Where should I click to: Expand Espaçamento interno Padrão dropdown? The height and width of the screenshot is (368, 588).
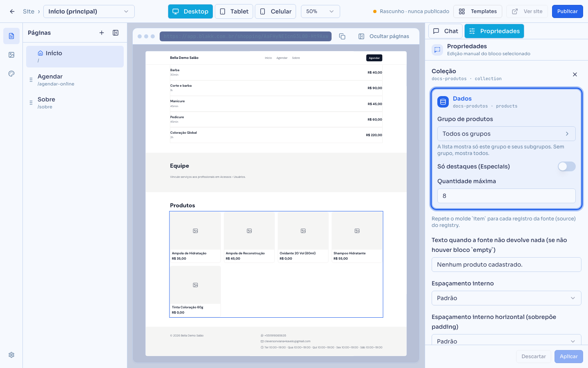click(x=506, y=298)
